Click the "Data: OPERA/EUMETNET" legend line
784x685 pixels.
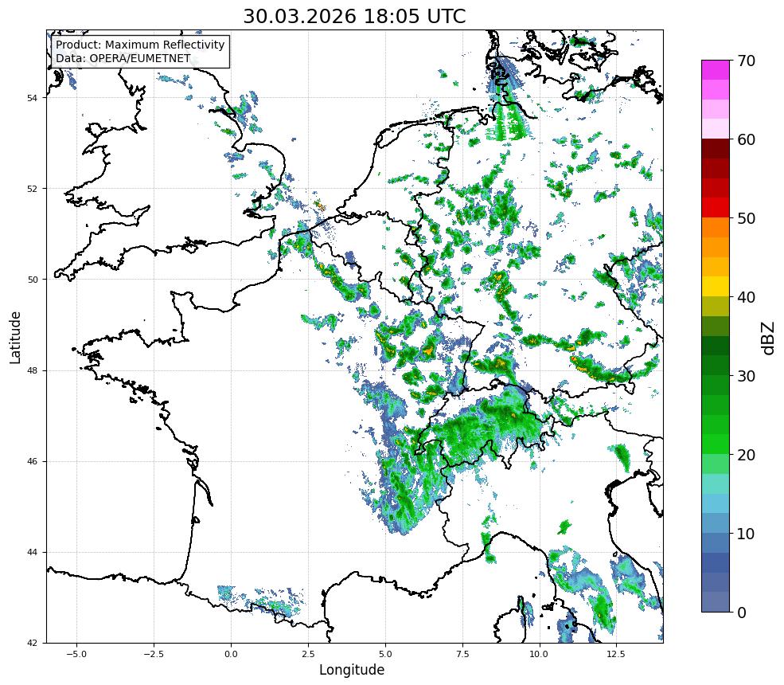pyautogui.click(x=123, y=58)
